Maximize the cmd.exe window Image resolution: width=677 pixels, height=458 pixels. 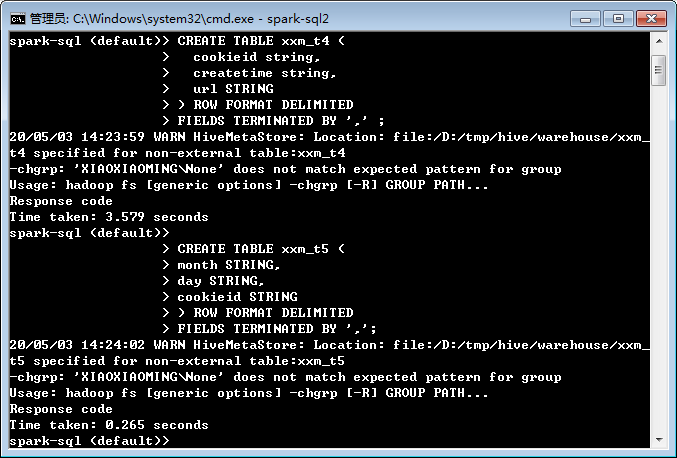(618, 19)
